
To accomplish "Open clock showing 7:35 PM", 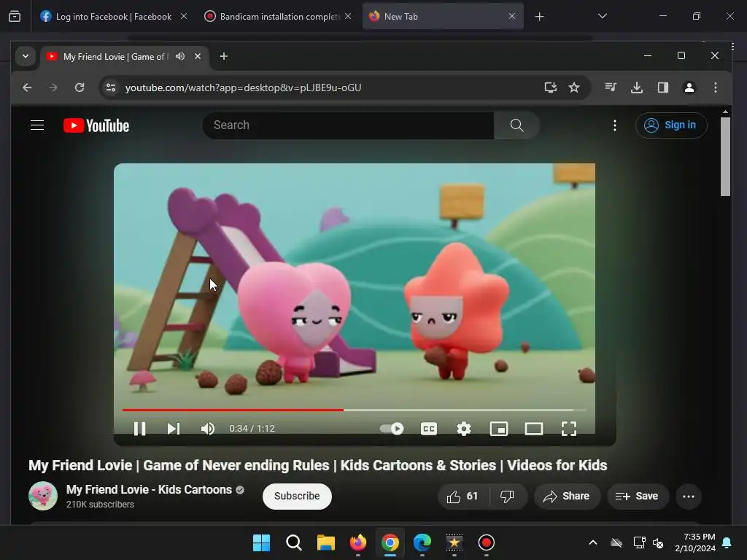I will pyautogui.click(x=695, y=542).
